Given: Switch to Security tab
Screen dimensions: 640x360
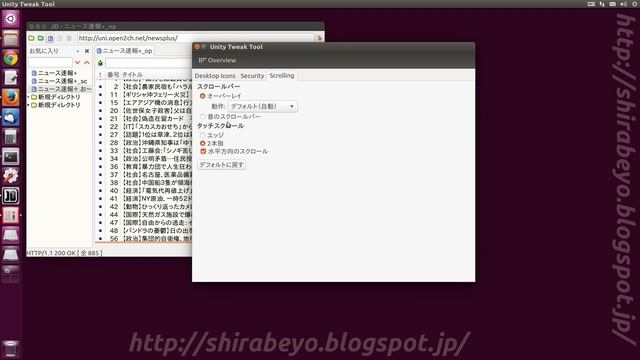Looking at the screenshot, I should click(252, 76).
